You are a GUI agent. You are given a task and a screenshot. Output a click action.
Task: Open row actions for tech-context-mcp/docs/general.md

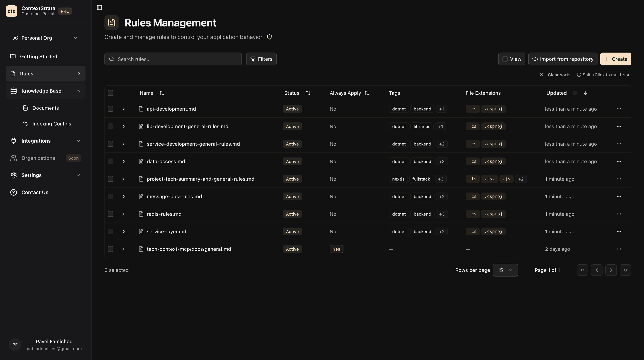[619, 249]
